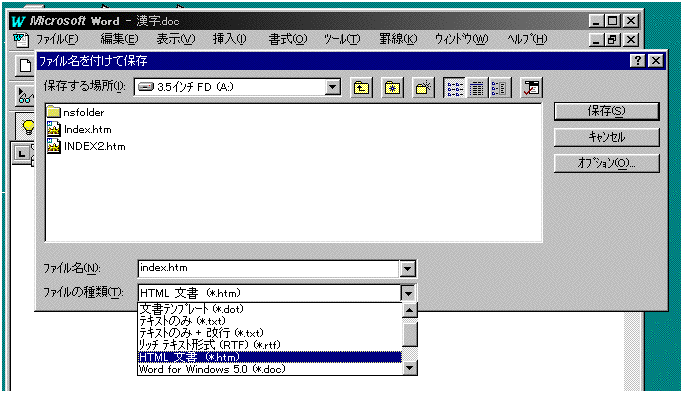Click the file type list scrollbar thumb
The image size is (685, 395).
click(x=409, y=334)
